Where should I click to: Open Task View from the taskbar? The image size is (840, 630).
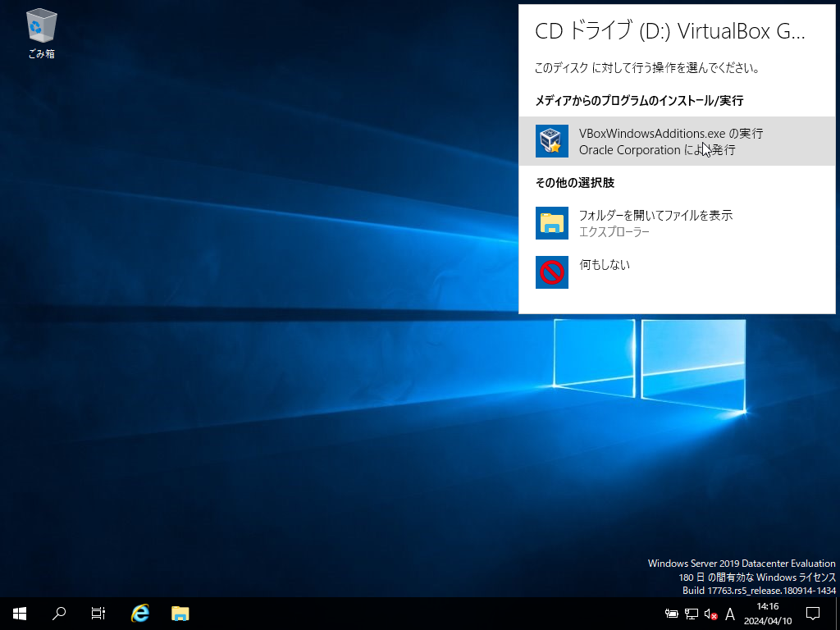[98, 614]
